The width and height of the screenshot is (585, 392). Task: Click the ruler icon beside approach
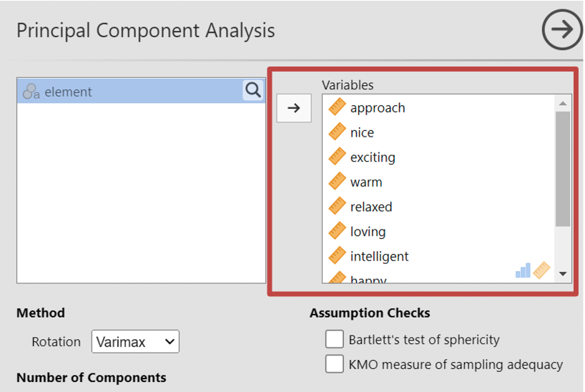[337, 107]
